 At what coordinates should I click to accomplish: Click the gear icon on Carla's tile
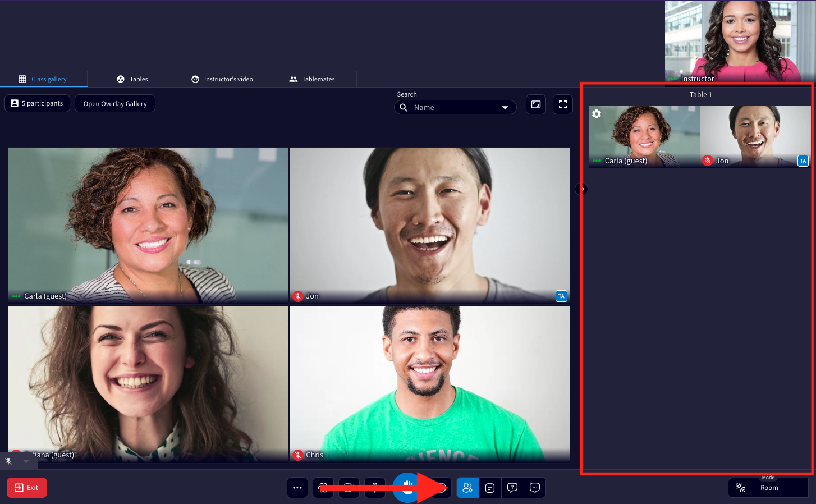(597, 114)
